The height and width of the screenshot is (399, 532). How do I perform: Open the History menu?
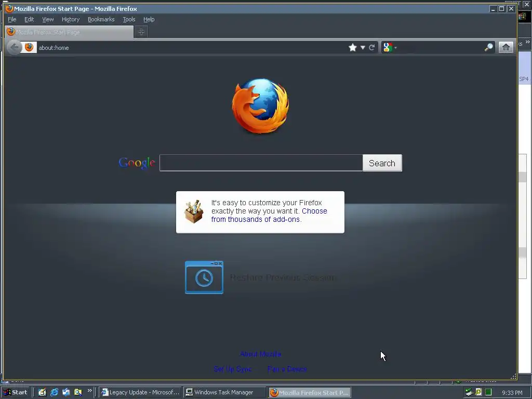click(x=71, y=19)
